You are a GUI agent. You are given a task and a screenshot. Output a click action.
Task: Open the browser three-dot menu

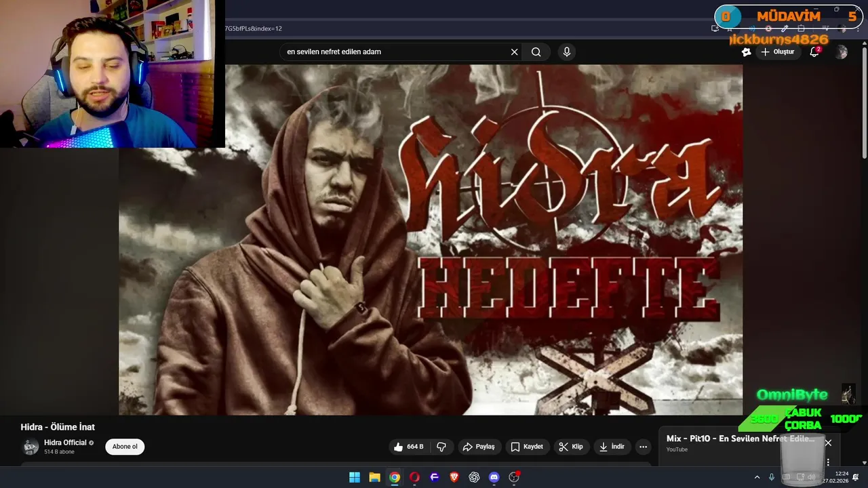[x=858, y=28]
